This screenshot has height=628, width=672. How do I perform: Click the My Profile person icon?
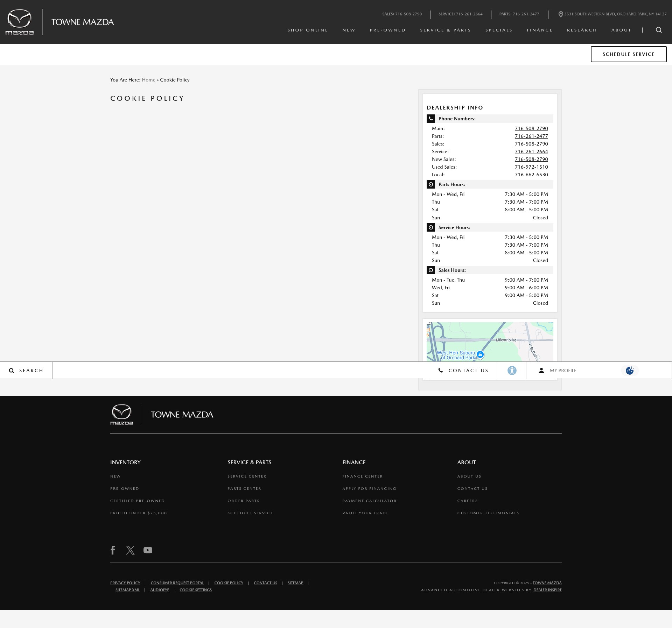coord(541,371)
